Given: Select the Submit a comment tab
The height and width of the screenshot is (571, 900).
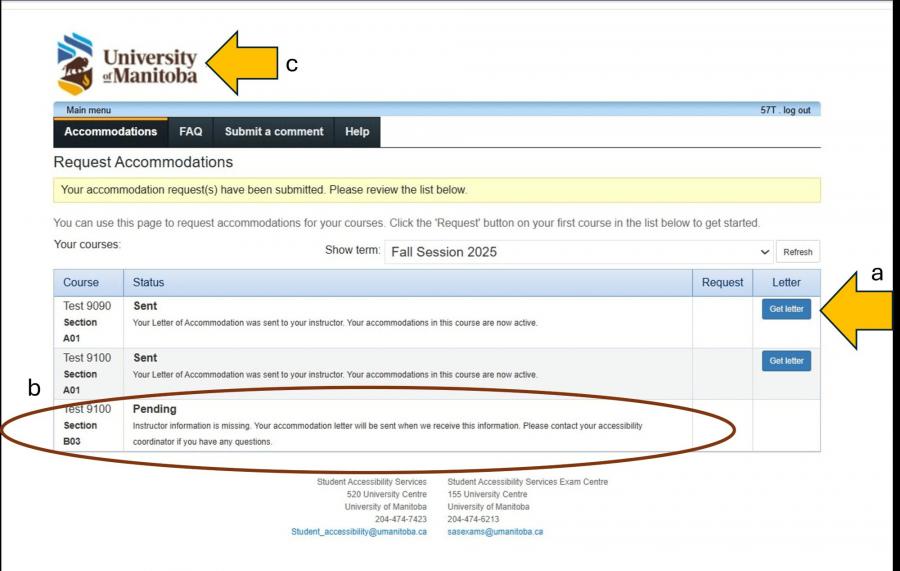Looking at the screenshot, I should [274, 132].
